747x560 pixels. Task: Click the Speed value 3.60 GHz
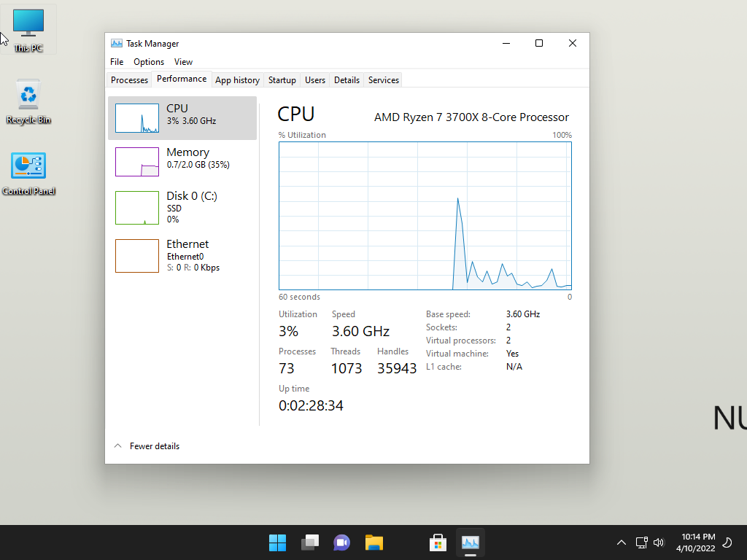pos(360,332)
